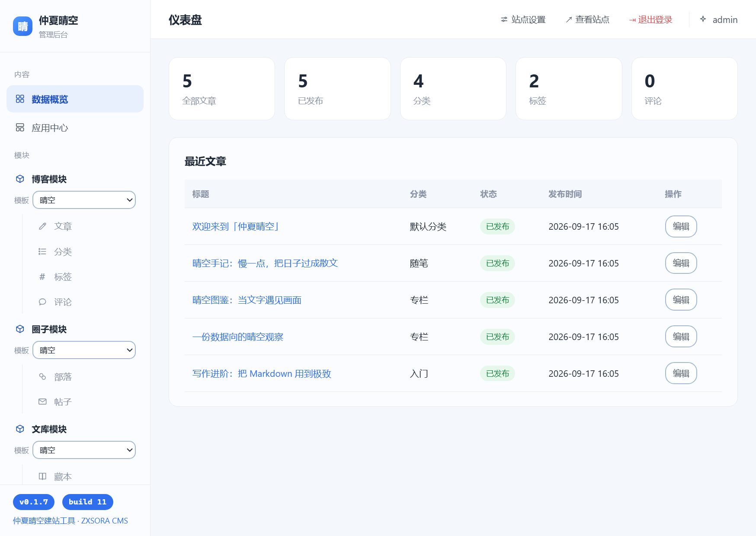This screenshot has width=756, height=536.
Task: Go to 数据概览 in the sidebar
Action: pos(75,99)
